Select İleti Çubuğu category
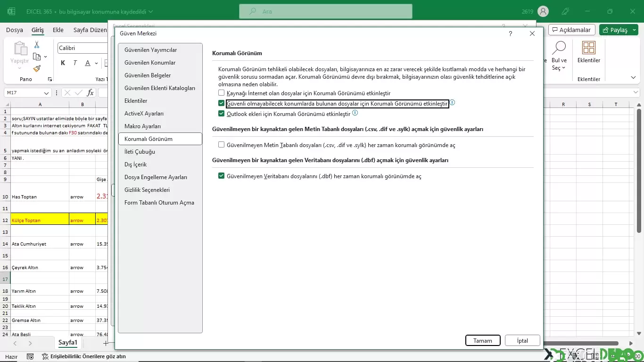 (x=160, y=152)
